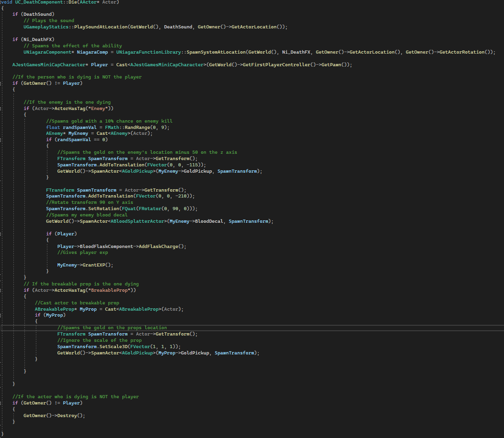Collapse the 'if (randSpawnVal == 0)' block
Screen dimensions: 504x438
click(x=1, y=140)
